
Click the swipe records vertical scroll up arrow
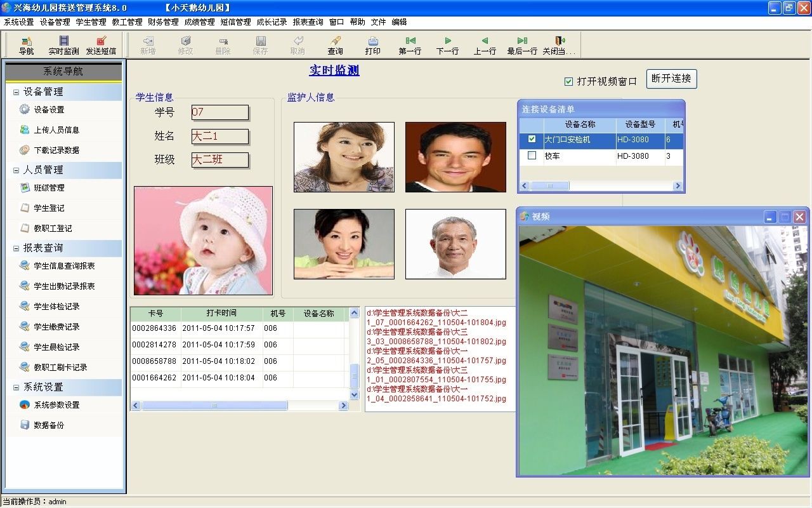pos(355,313)
